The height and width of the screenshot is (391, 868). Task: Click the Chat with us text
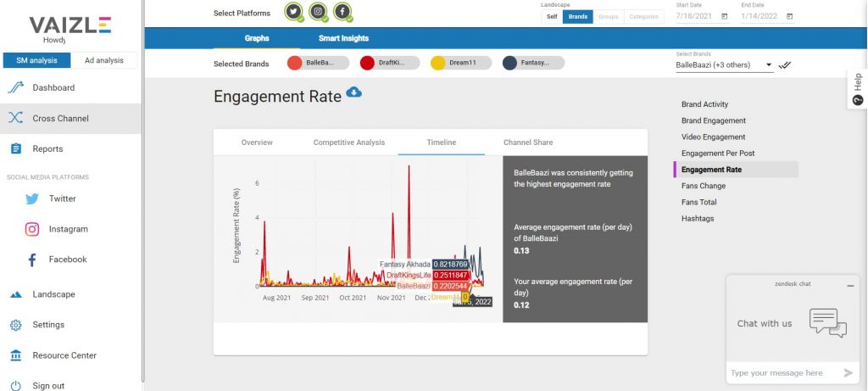pyautogui.click(x=765, y=323)
